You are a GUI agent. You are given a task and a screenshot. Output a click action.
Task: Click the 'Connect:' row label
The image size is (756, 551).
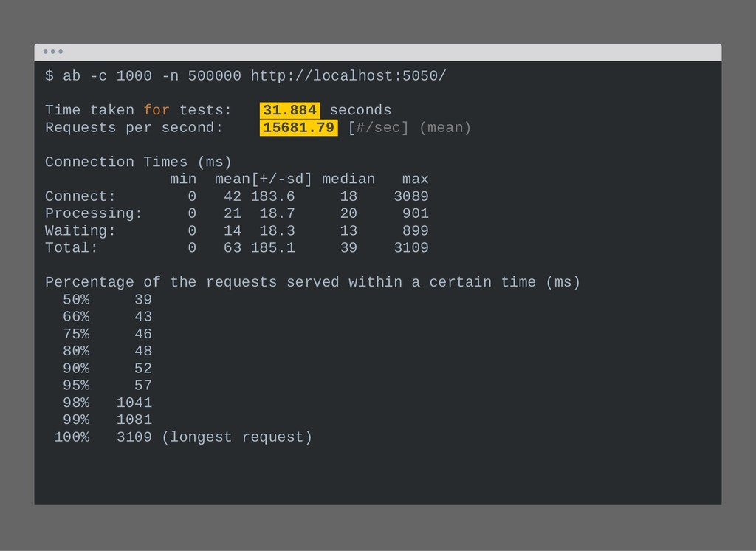coord(80,196)
